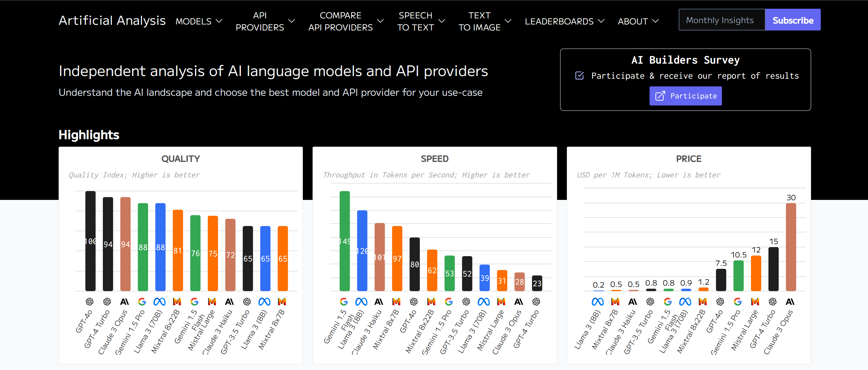Click the Meta logo under Llama 3 (70B) quality bar
Screen dimensions: 868x370
point(159,301)
